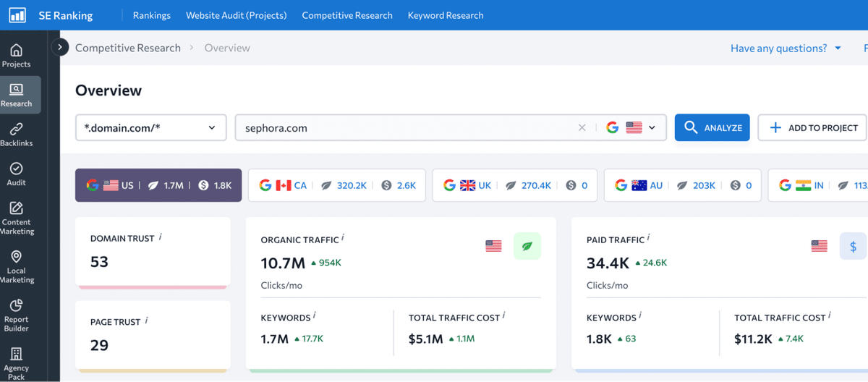Click the Page Trust value 29
The image size is (868, 382).
tap(99, 345)
